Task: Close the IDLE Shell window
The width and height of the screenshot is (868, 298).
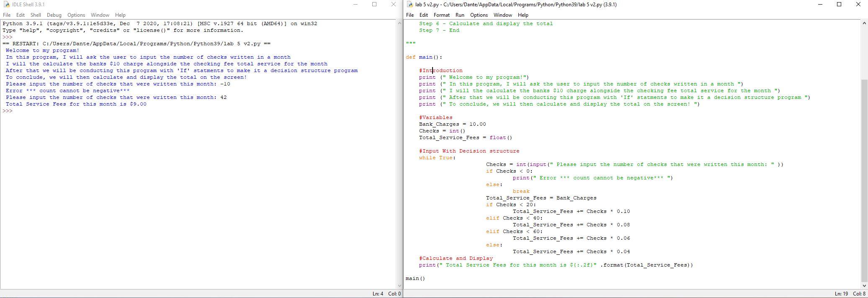Action: (x=393, y=4)
